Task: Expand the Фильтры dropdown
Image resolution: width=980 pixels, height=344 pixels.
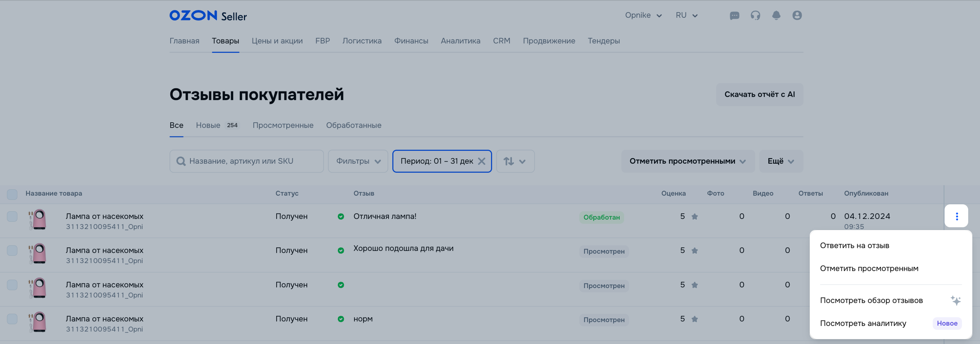Action: coord(358,161)
